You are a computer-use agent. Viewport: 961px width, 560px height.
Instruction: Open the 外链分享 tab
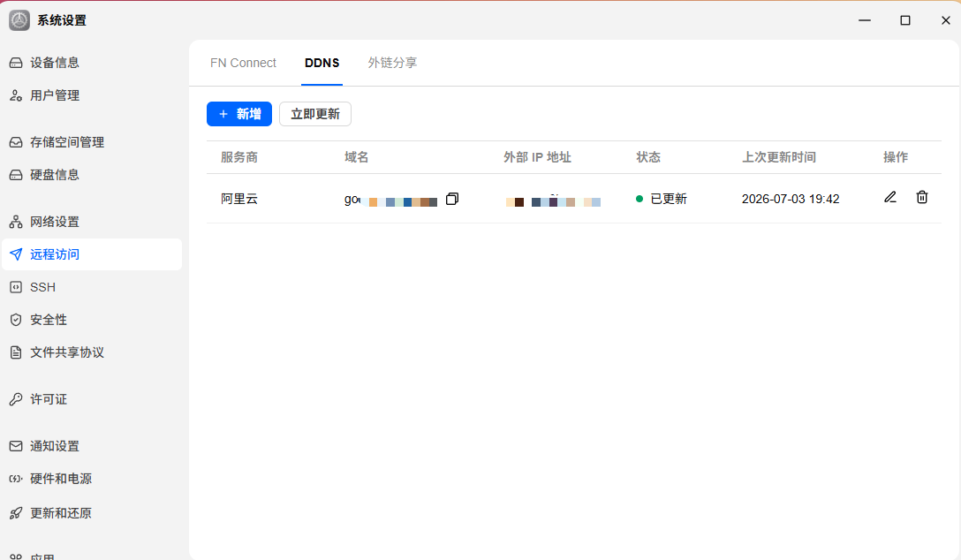392,63
